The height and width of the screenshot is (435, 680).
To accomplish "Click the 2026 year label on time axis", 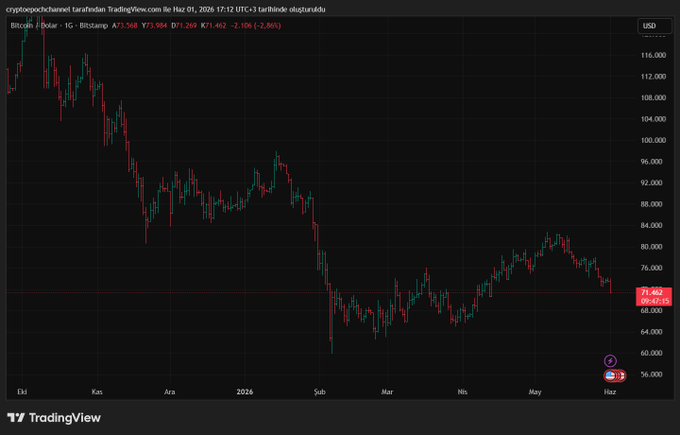I will (245, 392).
